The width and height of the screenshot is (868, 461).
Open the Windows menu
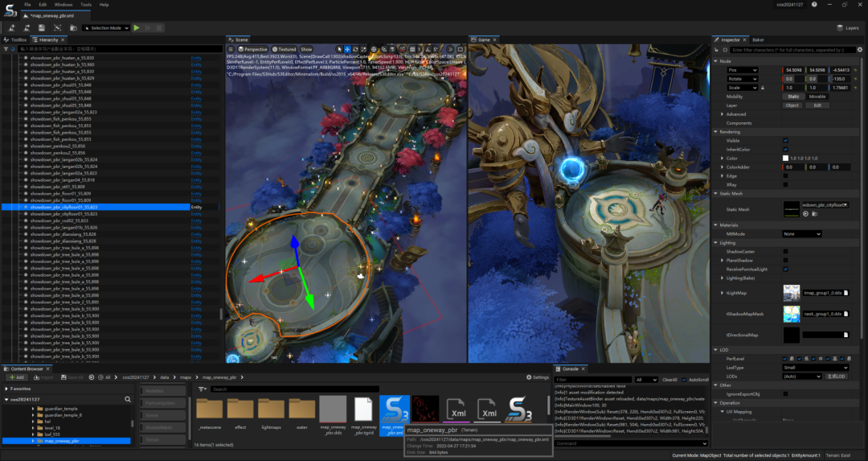pos(63,5)
